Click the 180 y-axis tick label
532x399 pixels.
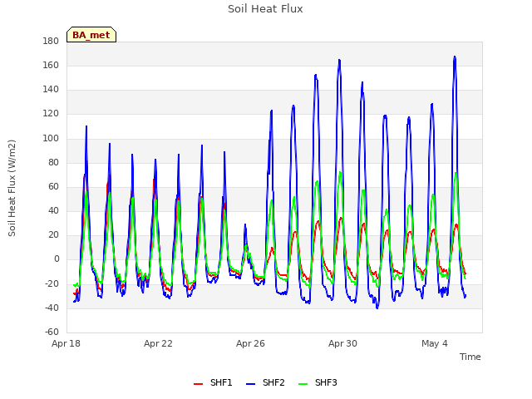point(51,41)
